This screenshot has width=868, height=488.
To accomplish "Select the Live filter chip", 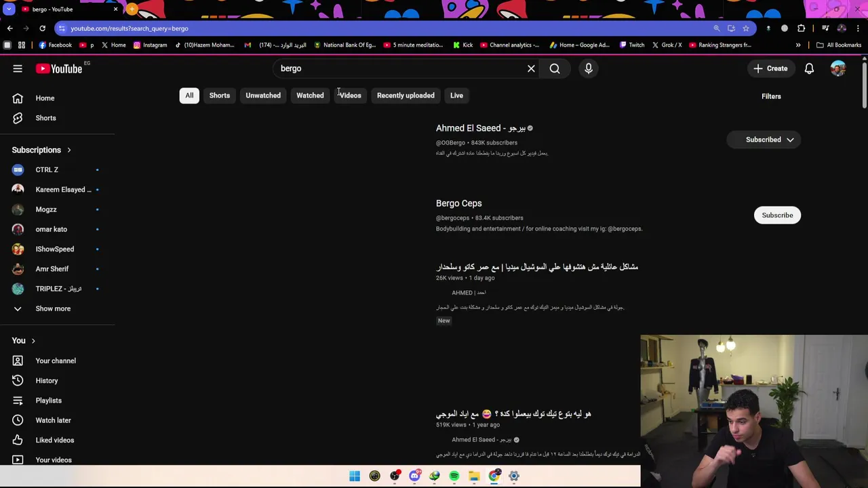I will (456, 96).
